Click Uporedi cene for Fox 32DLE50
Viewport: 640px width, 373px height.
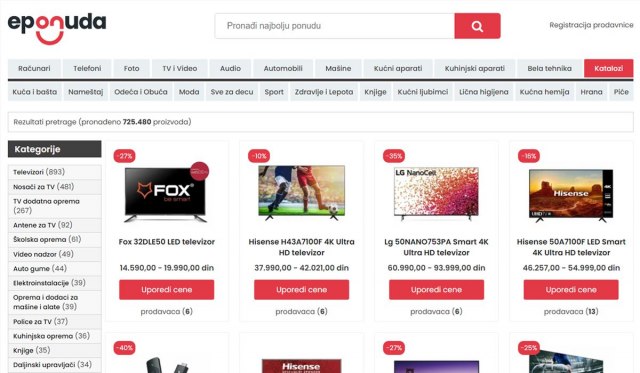point(167,290)
